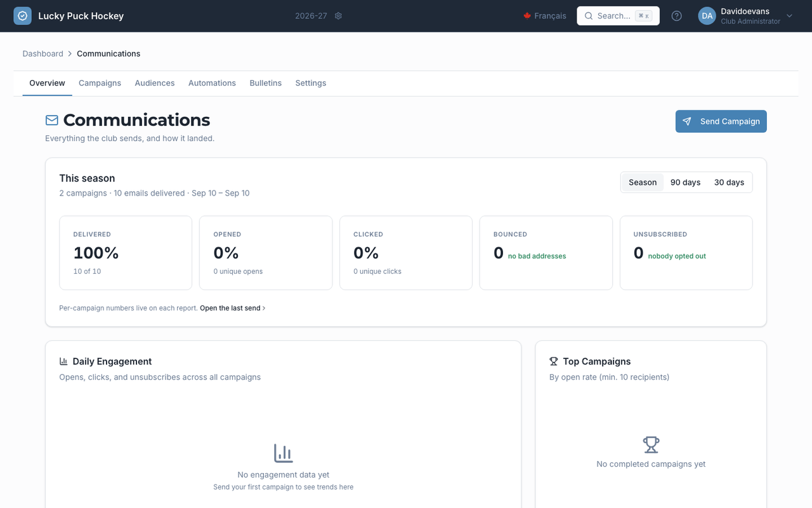The height and width of the screenshot is (508, 812).
Task: Click the Delivered 100% stat card
Action: click(126, 253)
